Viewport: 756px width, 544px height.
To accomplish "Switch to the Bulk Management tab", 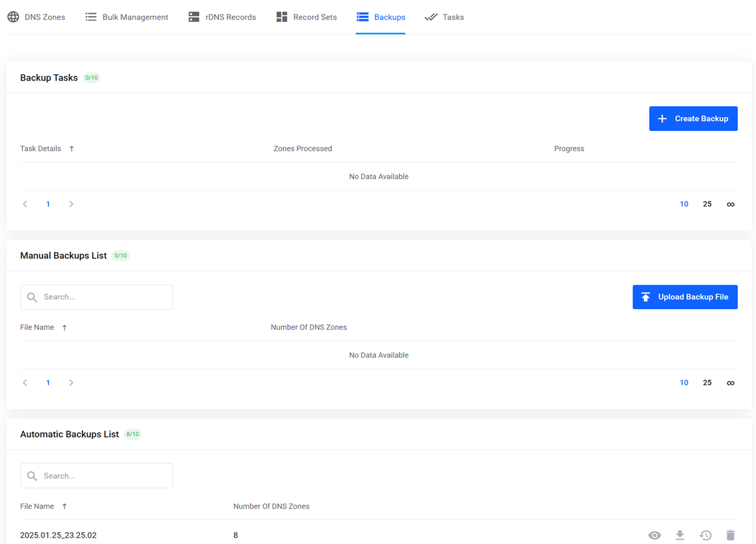I will (126, 17).
